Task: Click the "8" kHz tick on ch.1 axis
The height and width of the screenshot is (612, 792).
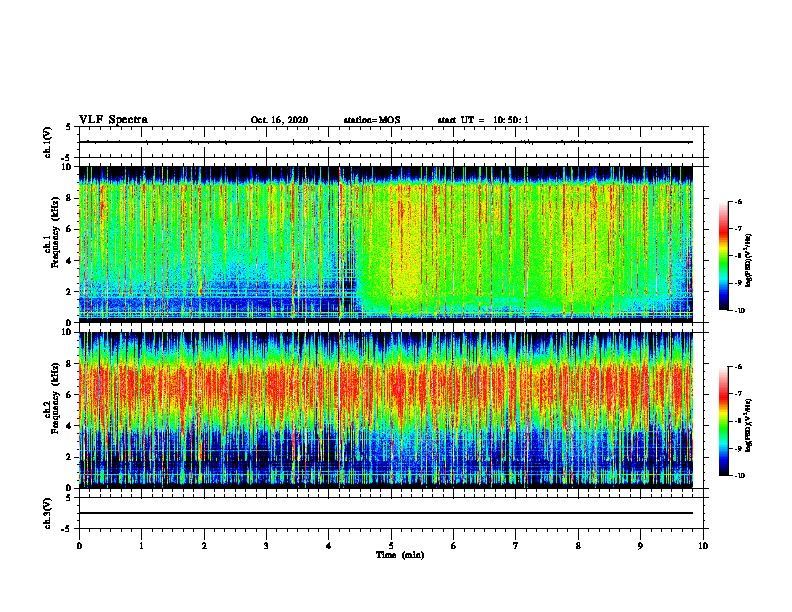Action: click(x=70, y=198)
